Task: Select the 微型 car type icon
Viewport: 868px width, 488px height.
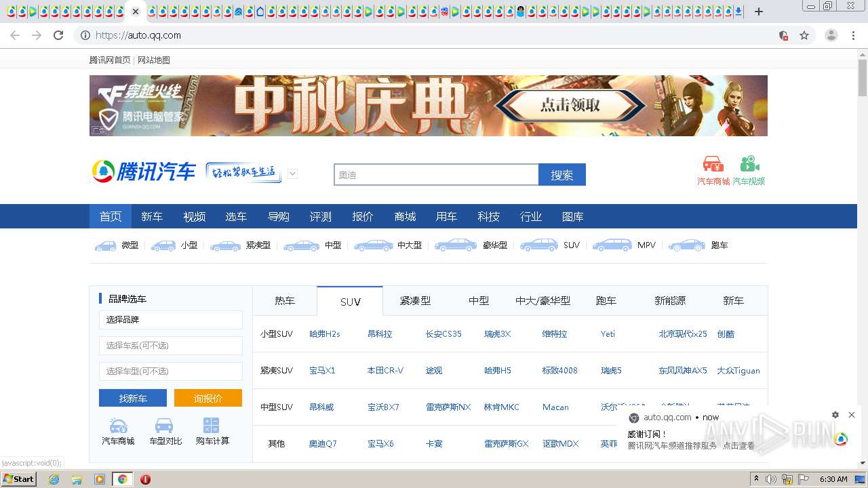Action: click(x=105, y=245)
